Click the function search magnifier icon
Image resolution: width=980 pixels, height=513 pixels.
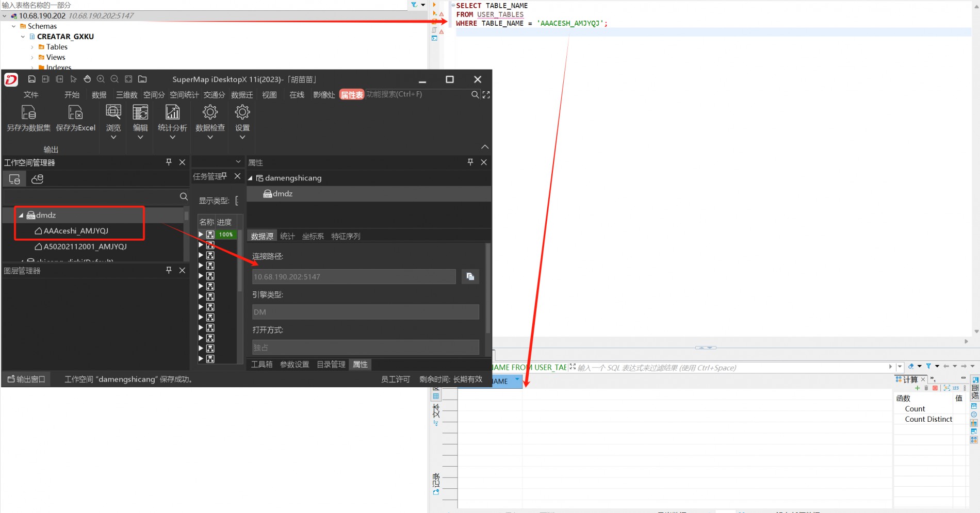pos(475,94)
